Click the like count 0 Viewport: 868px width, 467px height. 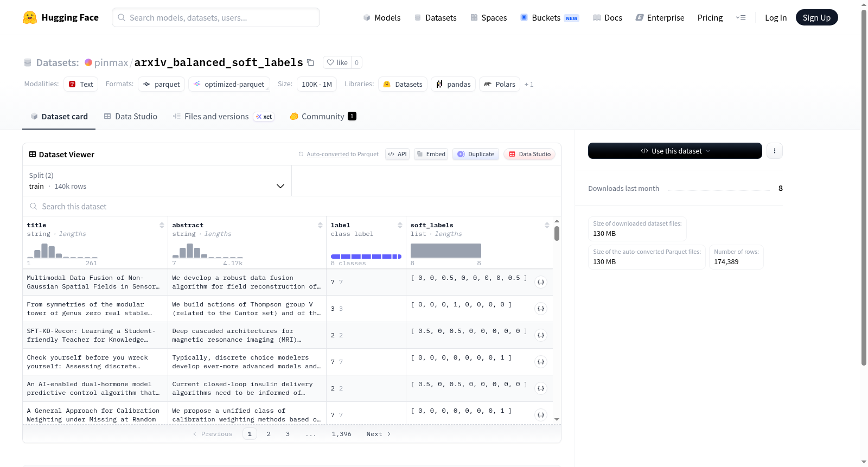coord(356,62)
